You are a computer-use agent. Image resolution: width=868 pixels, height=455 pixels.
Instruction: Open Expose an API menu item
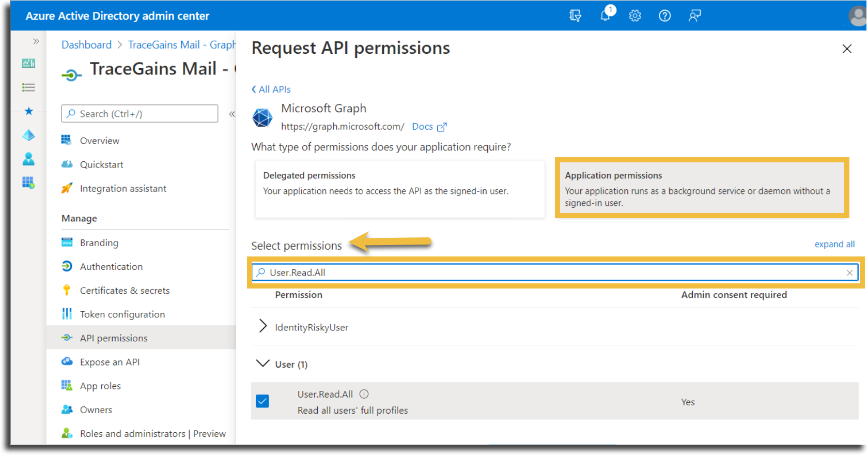tap(110, 362)
